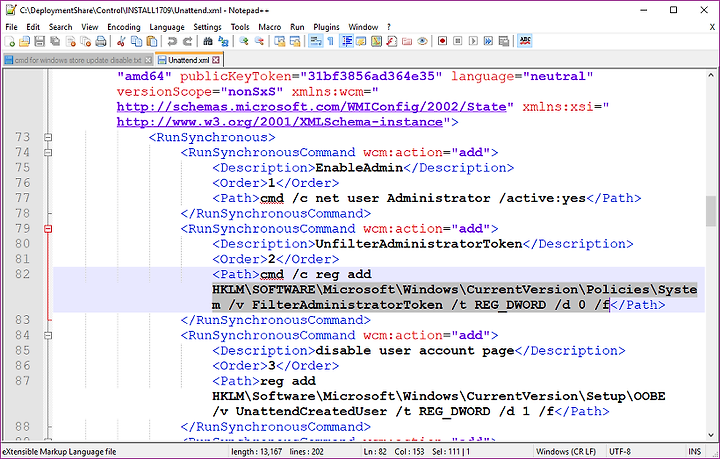
Task: Open the Edit menu
Action: coord(33,27)
